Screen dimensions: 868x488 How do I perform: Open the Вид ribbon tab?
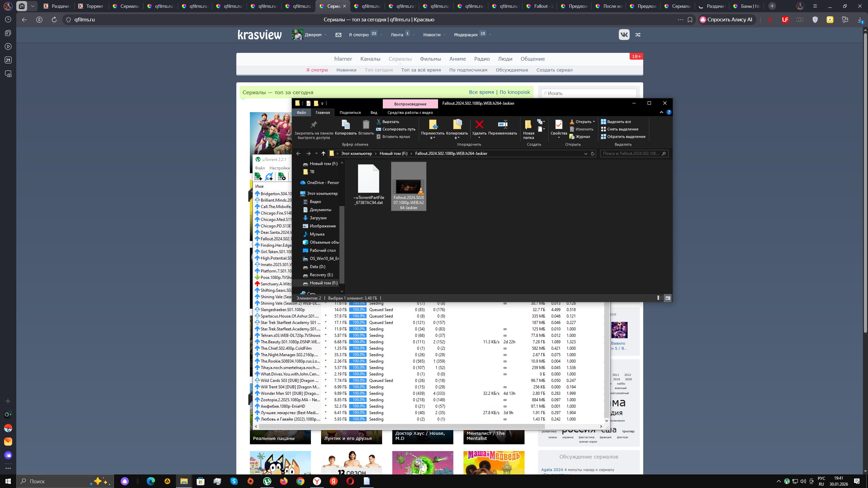click(x=374, y=113)
